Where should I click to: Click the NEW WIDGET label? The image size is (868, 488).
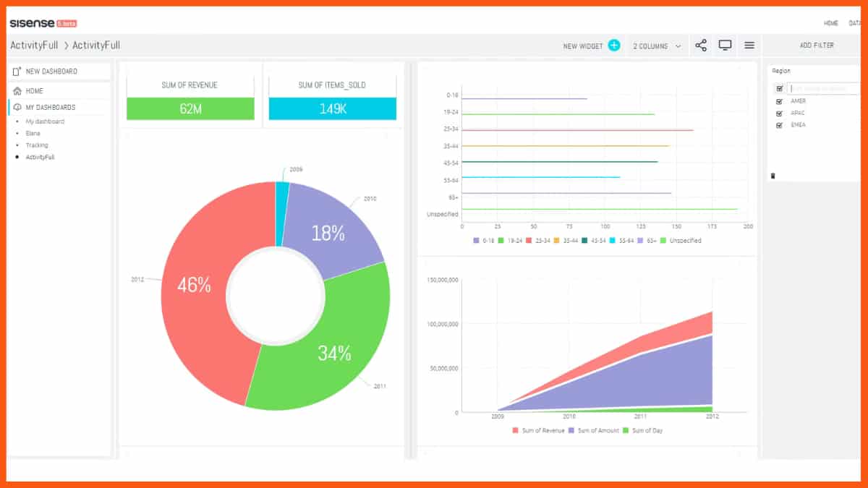coord(583,46)
